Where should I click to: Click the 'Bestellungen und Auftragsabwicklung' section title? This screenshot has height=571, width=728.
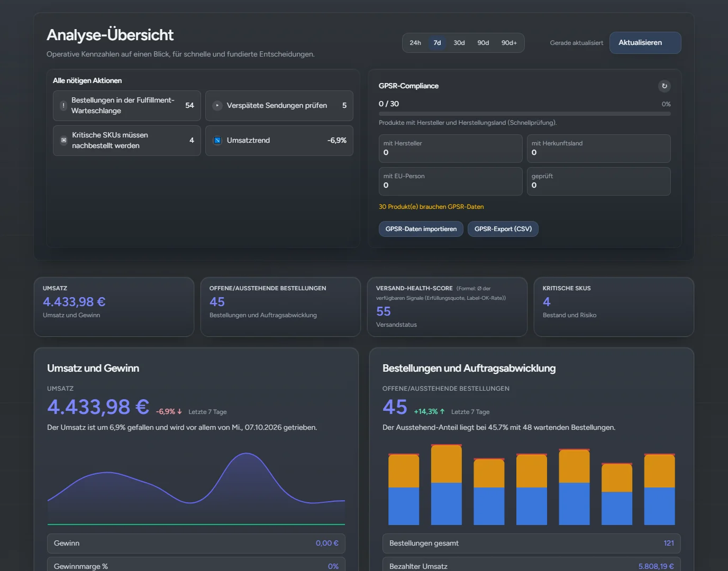[x=469, y=368]
